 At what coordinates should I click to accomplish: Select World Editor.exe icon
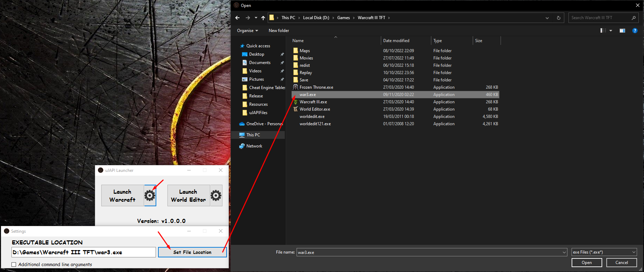(296, 109)
